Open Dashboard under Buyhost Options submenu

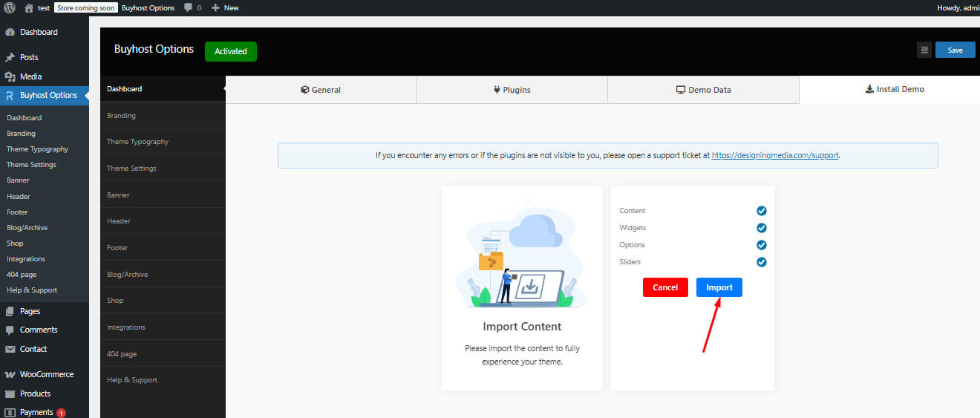tap(24, 118)
